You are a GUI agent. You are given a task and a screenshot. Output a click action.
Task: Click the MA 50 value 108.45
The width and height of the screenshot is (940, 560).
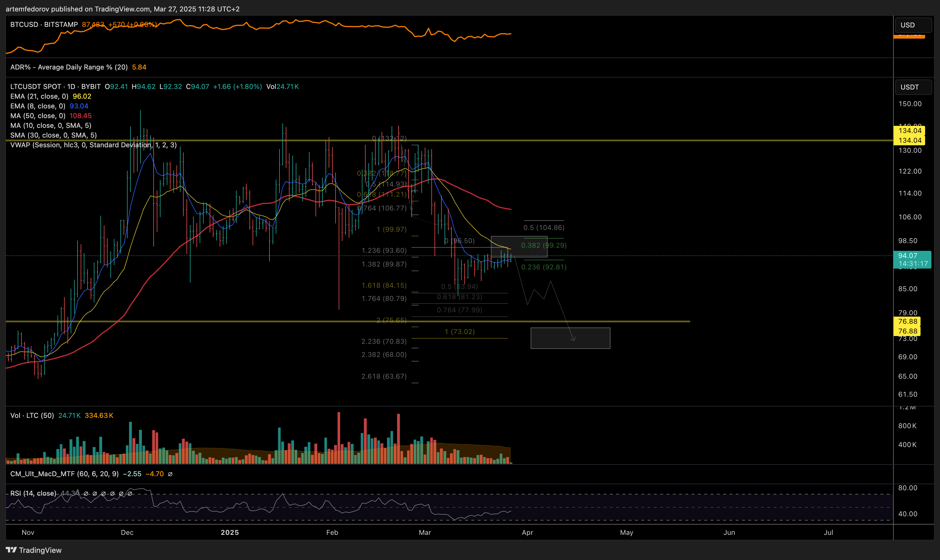pyautogui.click(x=80, y=116)
